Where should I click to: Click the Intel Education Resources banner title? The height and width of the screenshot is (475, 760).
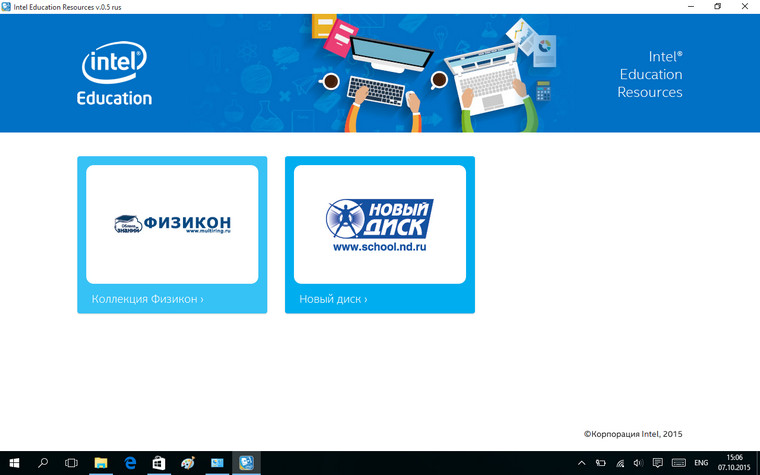[650, 74]
